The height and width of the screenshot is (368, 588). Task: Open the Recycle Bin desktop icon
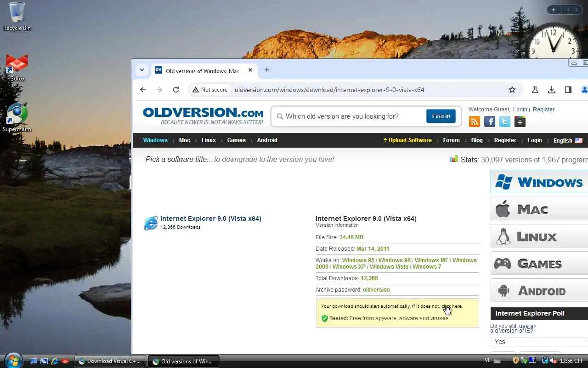click(17, 17)
